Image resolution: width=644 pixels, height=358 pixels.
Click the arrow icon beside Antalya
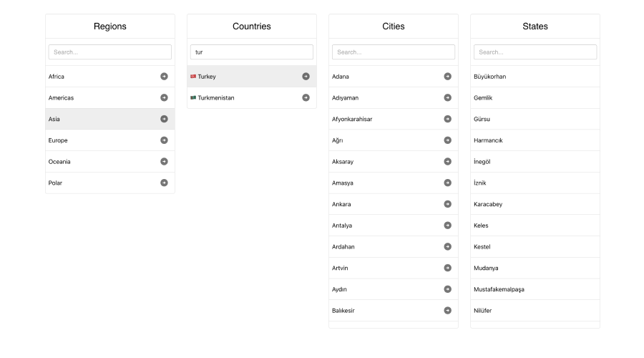[447, 226]
